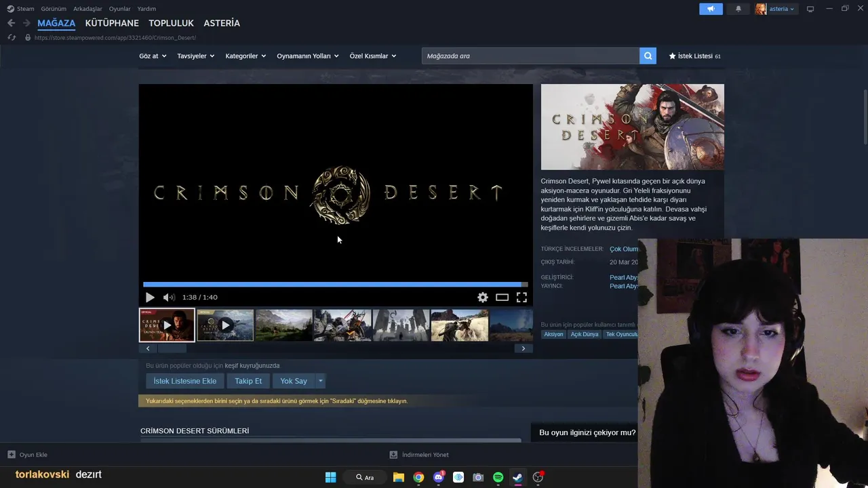The width and height of the screenshot is (868, 488).
Task: Open the Camera app from taskbar
Action: (x=478, y=477)
